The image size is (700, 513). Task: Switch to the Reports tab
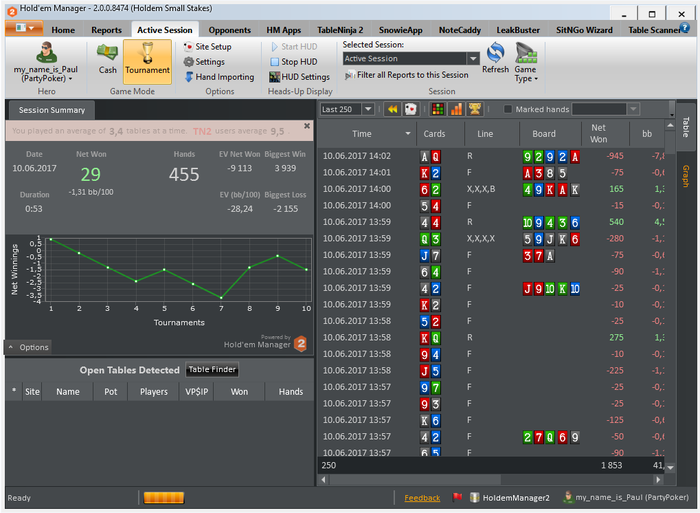click(106, 30)
